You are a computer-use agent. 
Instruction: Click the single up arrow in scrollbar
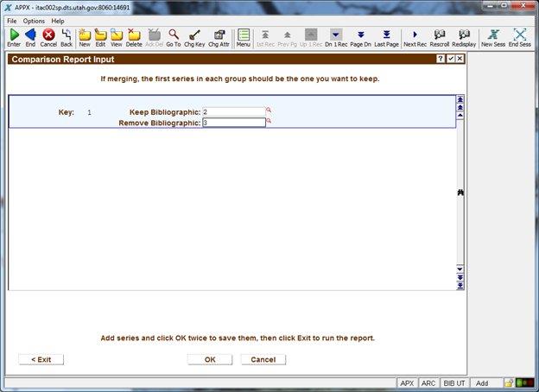(x=460, y=115)
